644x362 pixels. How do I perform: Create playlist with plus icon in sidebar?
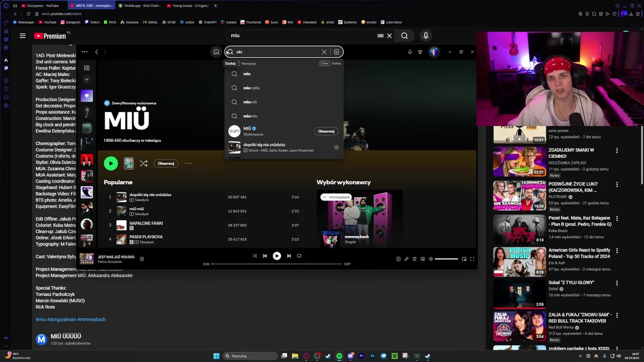(87, 79)
